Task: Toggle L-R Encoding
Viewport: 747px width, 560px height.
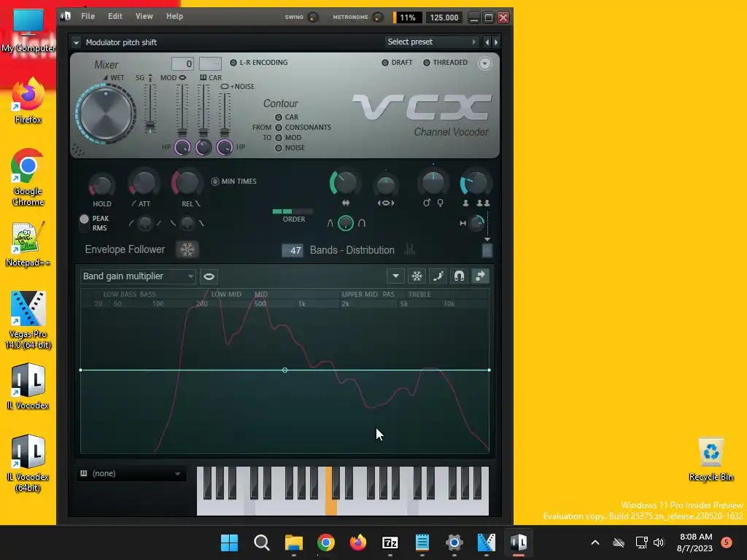Action: click(x=233, y=63)
